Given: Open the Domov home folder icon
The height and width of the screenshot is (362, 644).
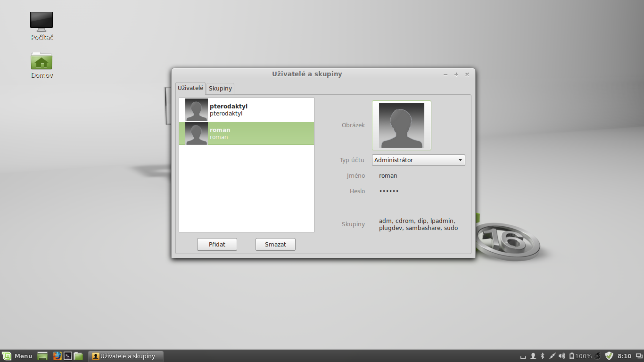Looking at the screenshot, I should click(41, 61).
